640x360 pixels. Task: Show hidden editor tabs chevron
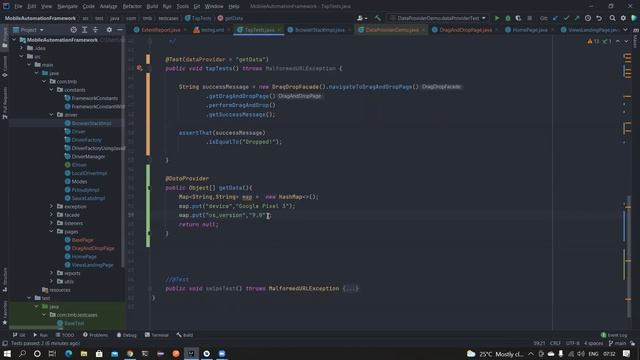pos(625,30)
